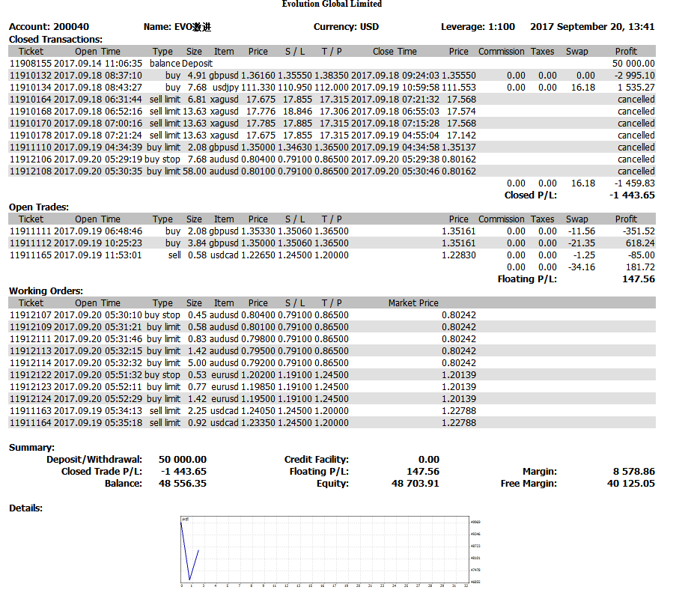Select the 181.72 open trades profit total

click(640, 267)
